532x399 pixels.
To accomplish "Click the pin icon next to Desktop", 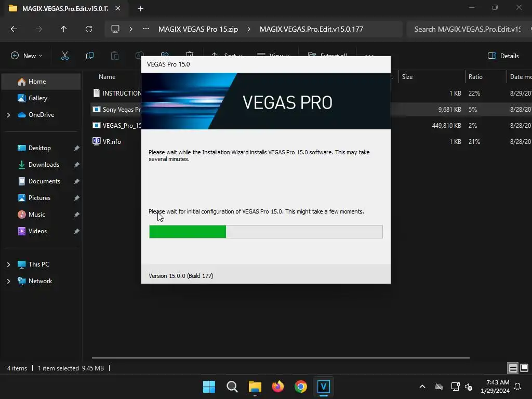I will 77,148.
